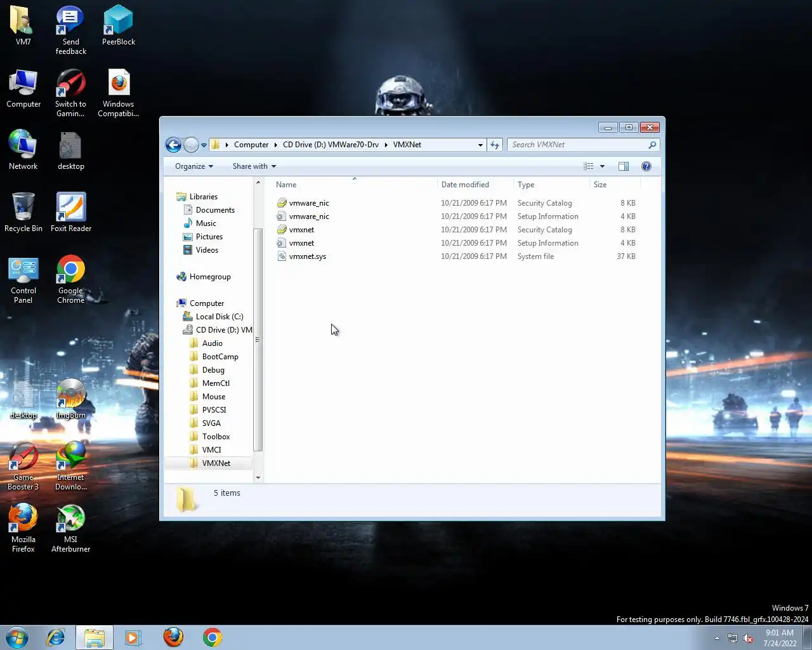Open Documents library in sidebar

[x=215, y=210]
